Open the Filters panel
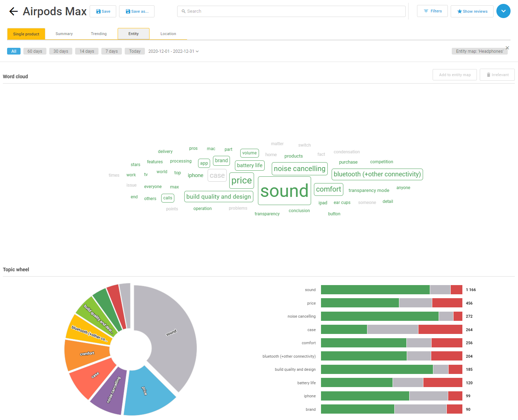Screen dimensions: 518x420 (432, 11)
